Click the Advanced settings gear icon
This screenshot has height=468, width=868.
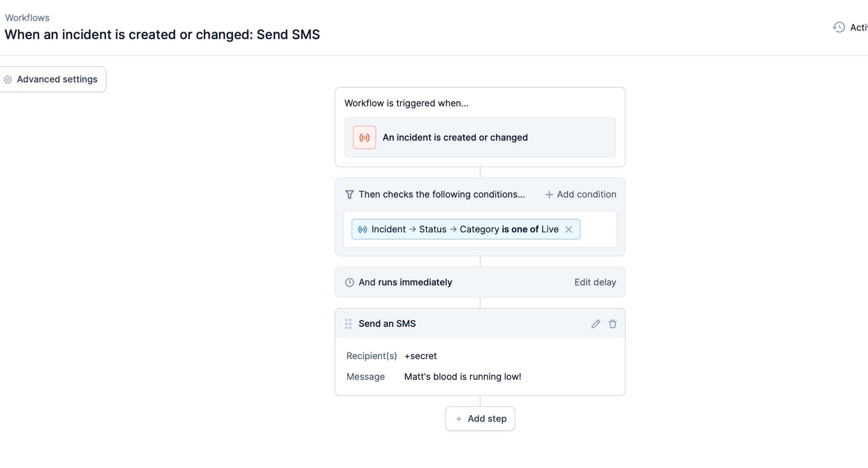pos(8,80)
